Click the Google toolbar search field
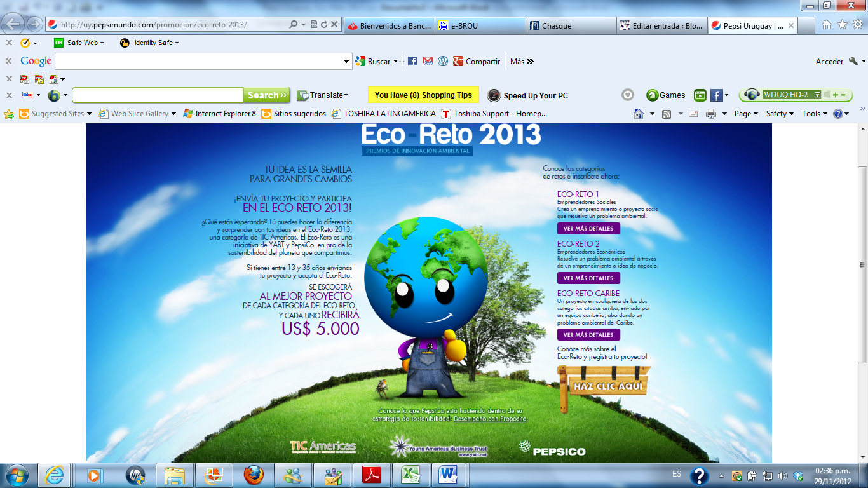Screen dimensions: 868x488 [199, 62]
